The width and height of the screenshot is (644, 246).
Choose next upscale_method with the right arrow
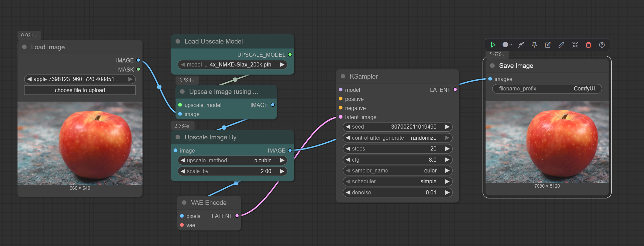coord(282,160)
